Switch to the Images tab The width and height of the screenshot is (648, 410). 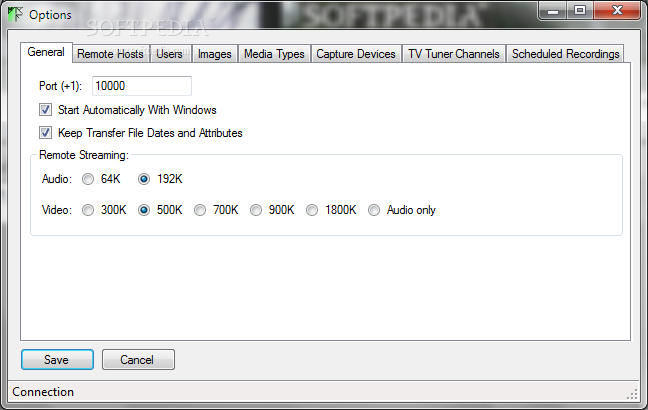214,54
